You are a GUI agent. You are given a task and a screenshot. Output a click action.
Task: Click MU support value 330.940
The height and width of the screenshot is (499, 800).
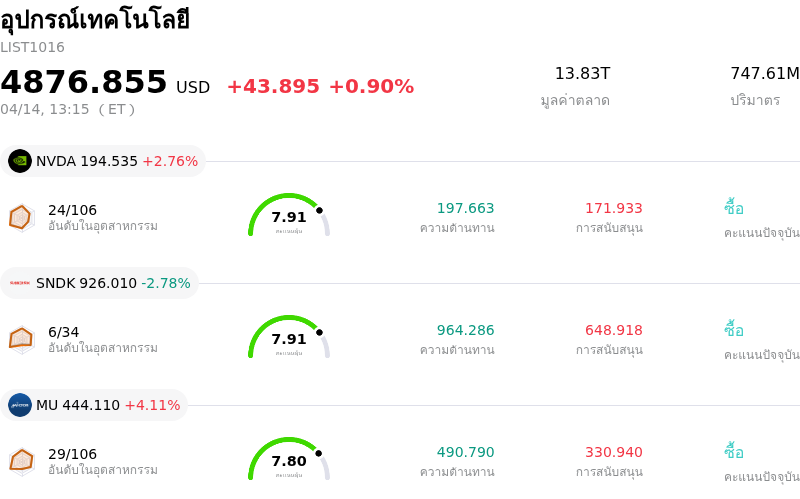point(613,452)
